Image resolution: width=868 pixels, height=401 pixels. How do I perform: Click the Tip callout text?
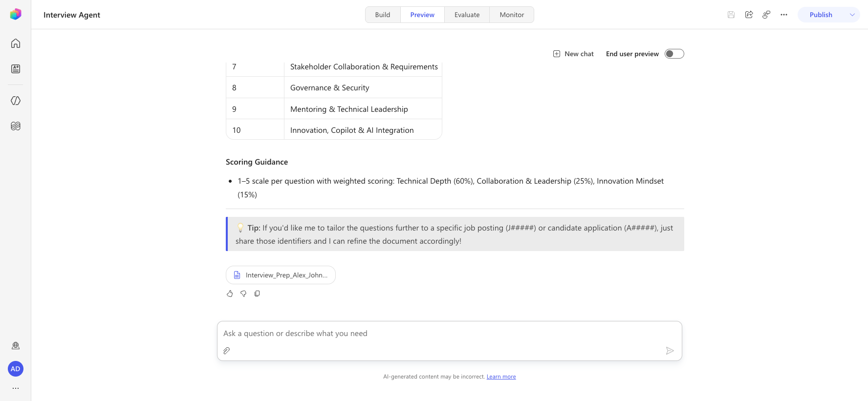[x=455, y=234]
